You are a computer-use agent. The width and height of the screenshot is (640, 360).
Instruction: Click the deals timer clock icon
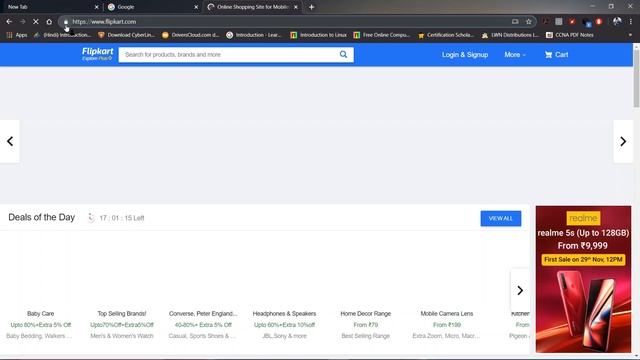point(91,218)
